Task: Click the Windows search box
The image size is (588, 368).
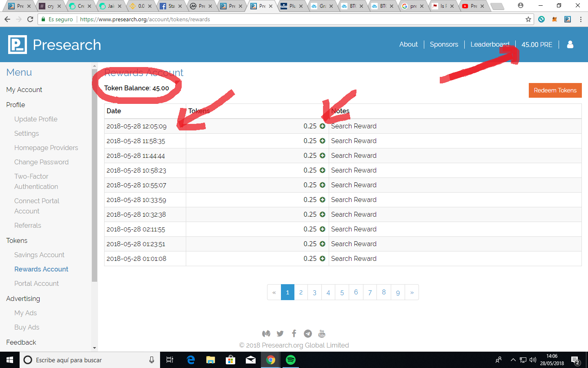Action: pos(90,360)
